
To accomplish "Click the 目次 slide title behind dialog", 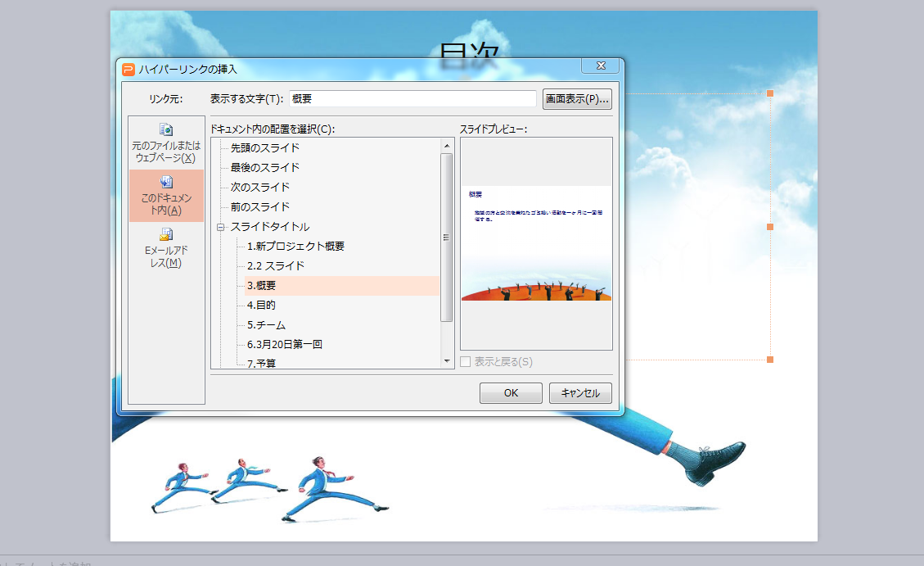I will click(469, 54).
